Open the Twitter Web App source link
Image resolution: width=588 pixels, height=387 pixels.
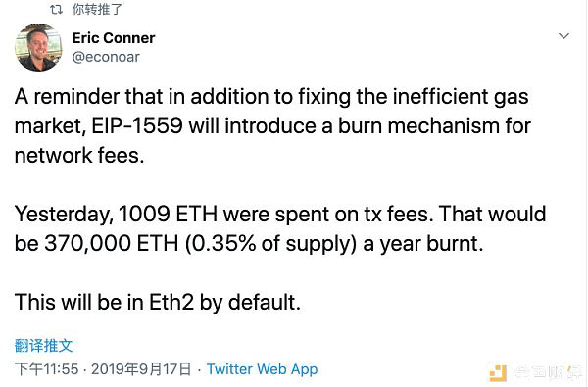(262, 369)
